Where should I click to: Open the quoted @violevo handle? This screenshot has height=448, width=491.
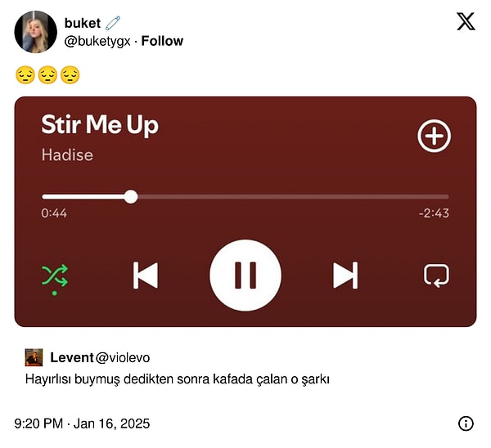[x=123, y=357]
